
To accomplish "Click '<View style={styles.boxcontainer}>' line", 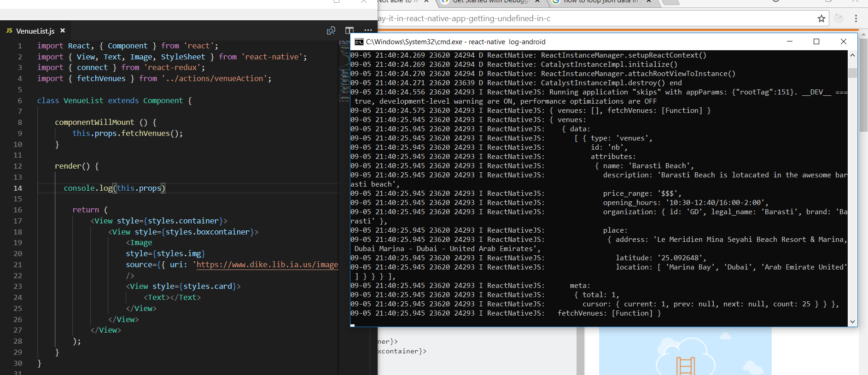I will pyautogui.click(x=183, y=232).
